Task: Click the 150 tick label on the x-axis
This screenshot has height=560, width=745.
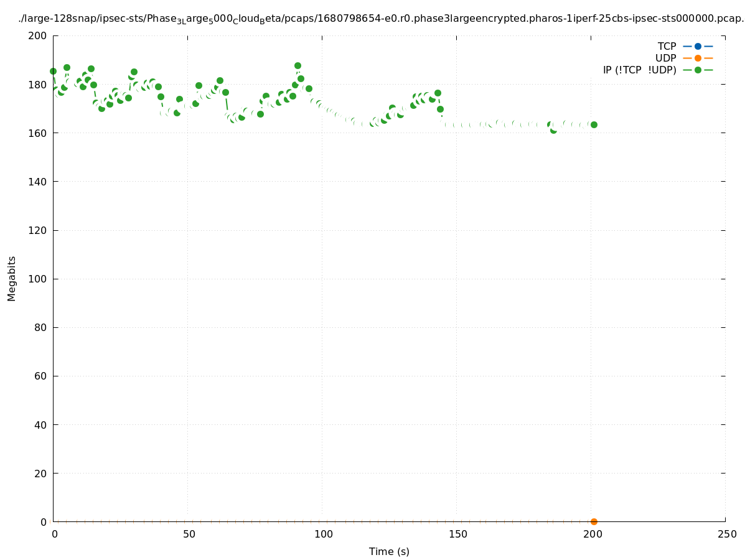Action: click(x=457, y=534)
